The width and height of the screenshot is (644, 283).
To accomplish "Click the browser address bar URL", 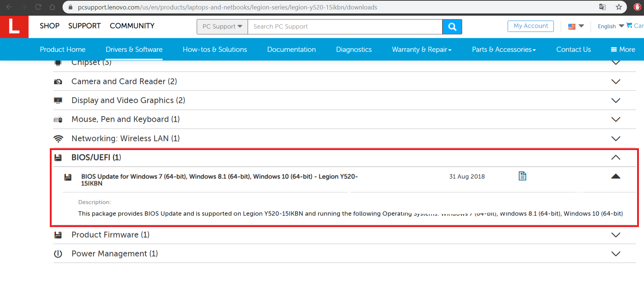I will tap(227, 7).
